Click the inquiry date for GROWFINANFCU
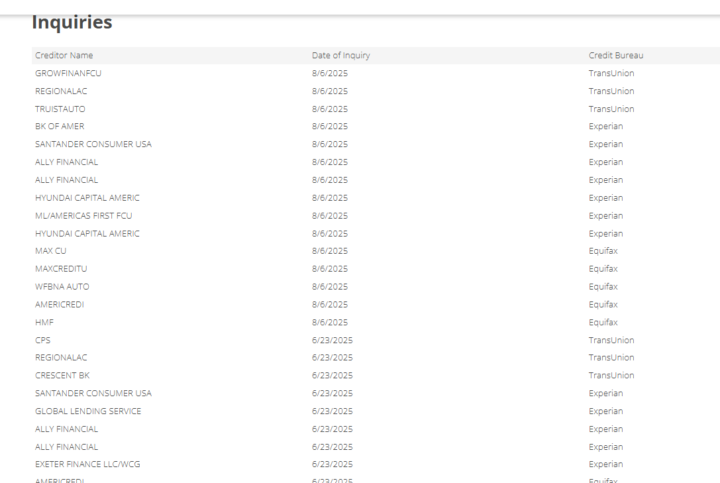The width and height of the screenshot is (720, 483). 330,73
